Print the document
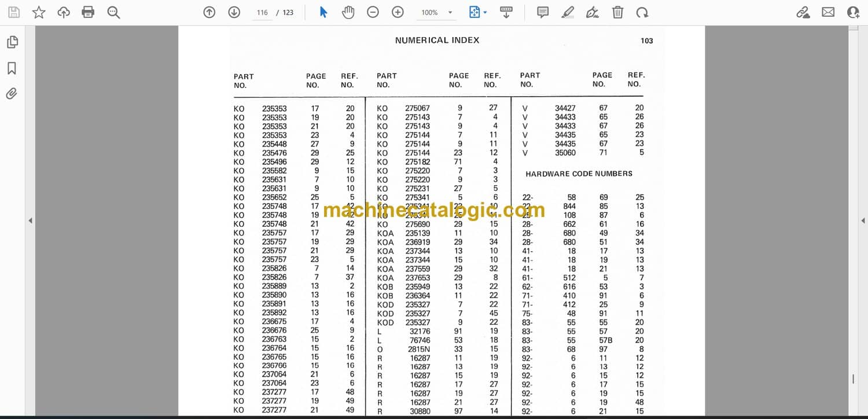This screenshot has height=419, width=868. (x=88, y=12)
